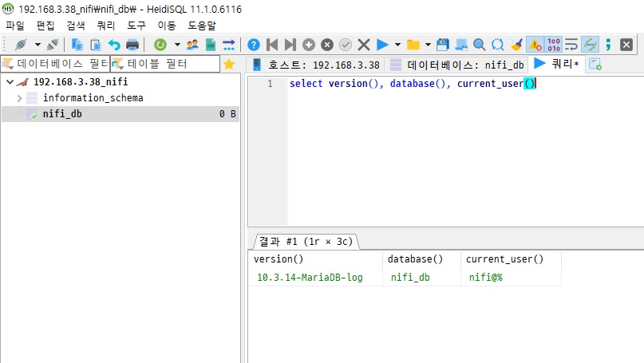Click the insert row plus icon

[x=309, y=45]
